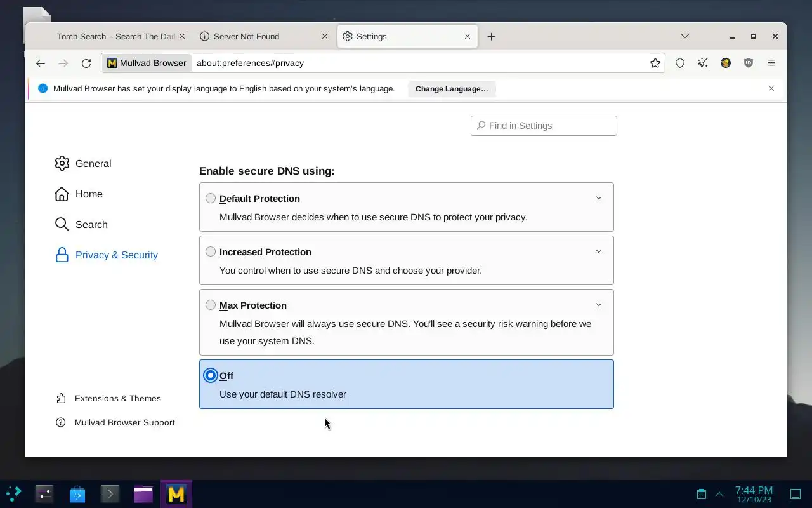Close the Settings tab
Image resolution: width=812 pixels, height=508 pixels.
(468, 36)
